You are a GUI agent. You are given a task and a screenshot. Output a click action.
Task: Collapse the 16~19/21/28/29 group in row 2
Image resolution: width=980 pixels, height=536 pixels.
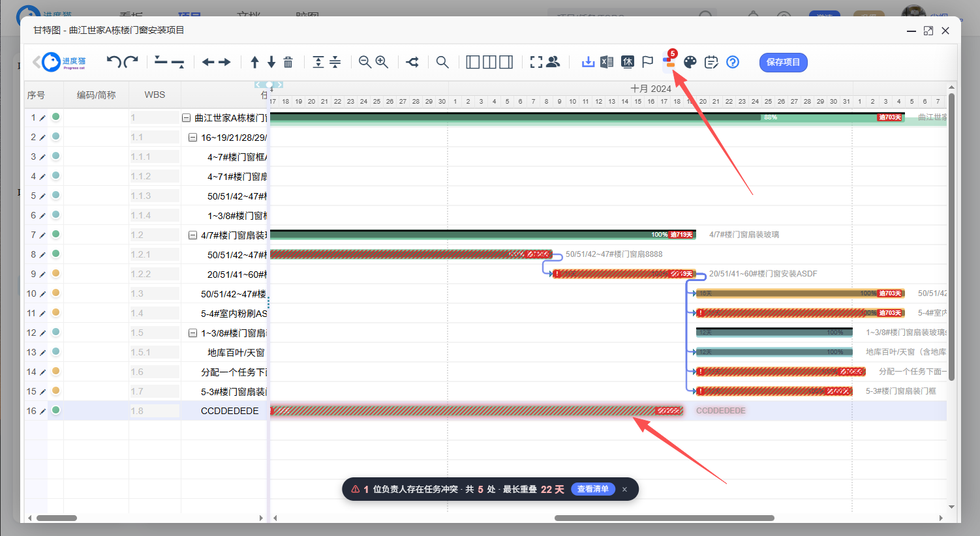pos(192,138)
